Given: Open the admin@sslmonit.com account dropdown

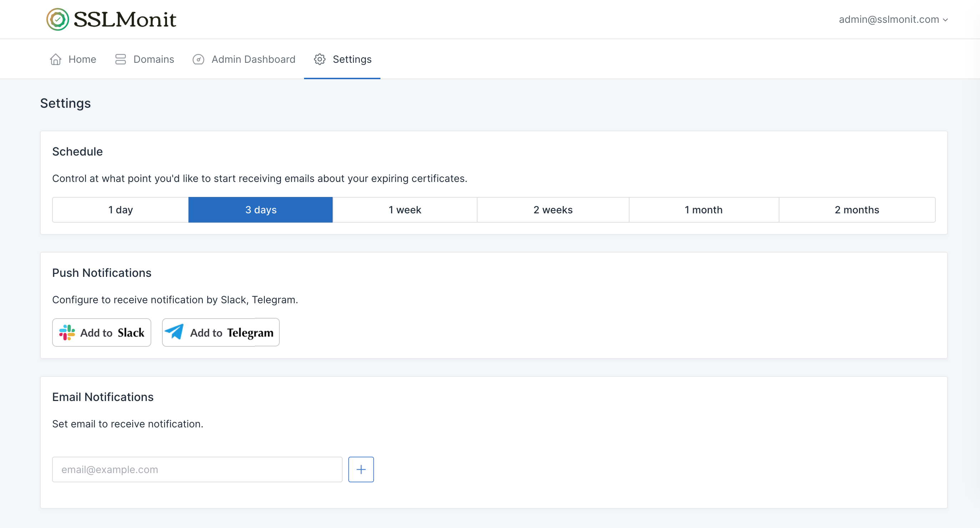Looking at the screenshot, I should [889, 19].
